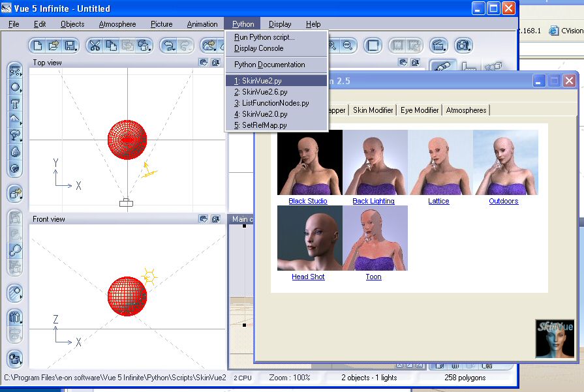Select the Black Studio preview thumbnail

(310, 162)
